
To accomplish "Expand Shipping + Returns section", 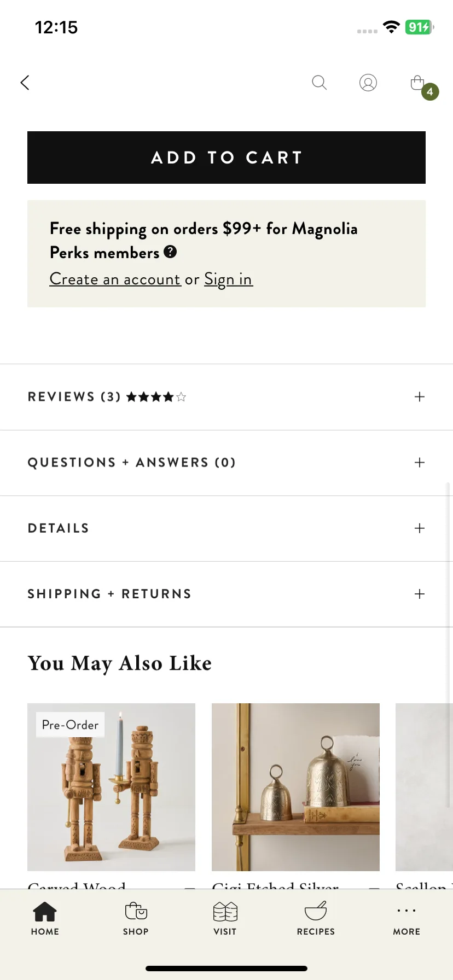I will 226,594.
